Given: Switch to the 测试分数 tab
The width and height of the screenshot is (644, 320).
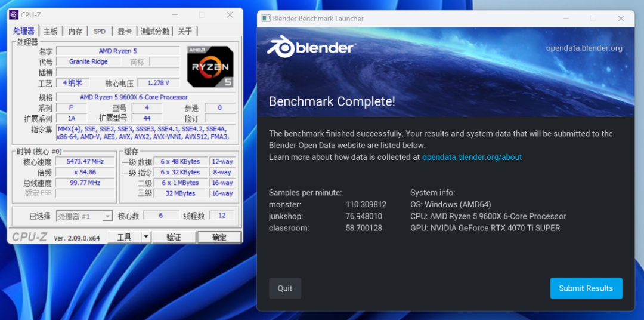Looking at the screenshot, I should click(x=154, y=31).
